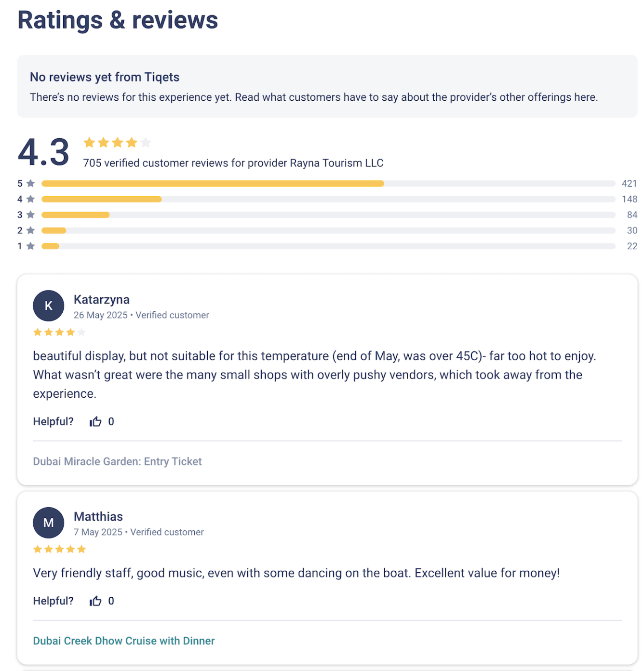The height and width of the screenshot is (671, 644).
Task: Select the 3-star rating bar
Action: (x=328, y=215)
